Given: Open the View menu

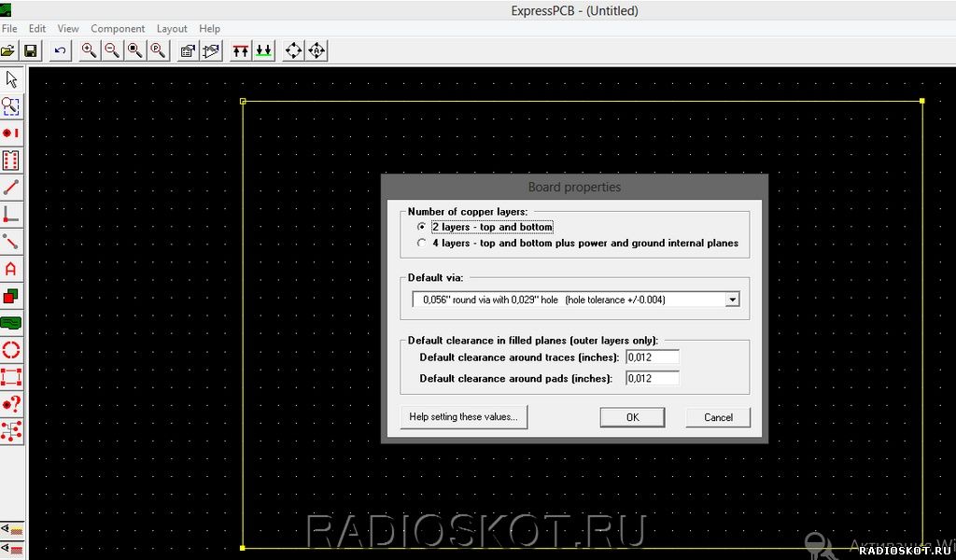Looking at the screenshot, I should point(68,29).
